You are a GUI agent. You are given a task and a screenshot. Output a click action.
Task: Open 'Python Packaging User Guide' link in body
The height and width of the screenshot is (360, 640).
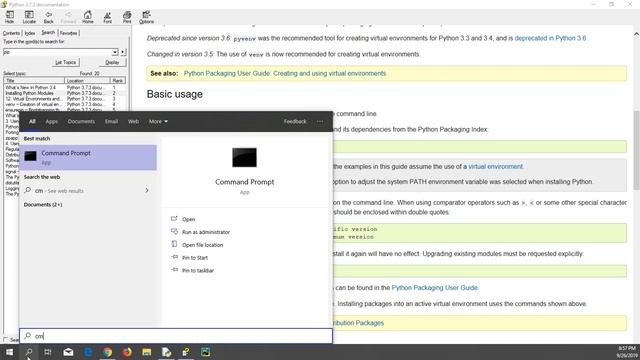(434, 288)
